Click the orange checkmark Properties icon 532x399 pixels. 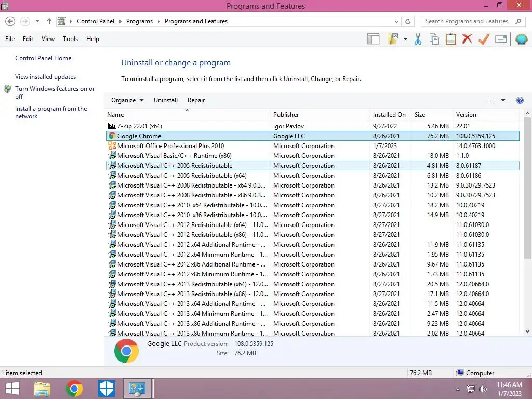click(x=484, y=39)
